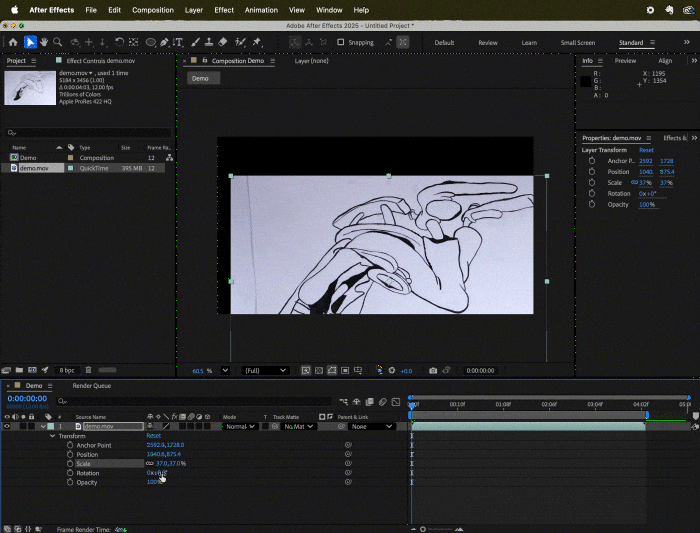The height and width of the screenshot is (533, 700).
Task: Click the Take Snapshot camera icon
Action: click(x=433, y=371)
